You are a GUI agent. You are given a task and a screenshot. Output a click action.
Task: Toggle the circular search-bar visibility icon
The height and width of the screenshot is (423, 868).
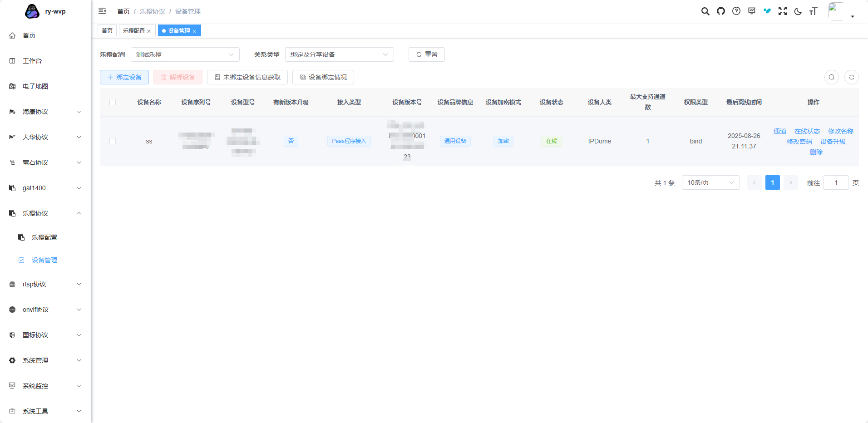click(x=831, y=77)
